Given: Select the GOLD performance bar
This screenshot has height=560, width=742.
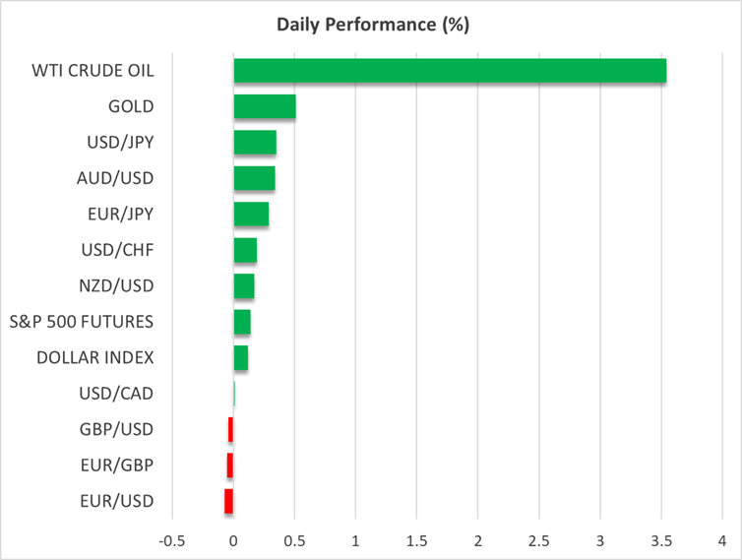Looking at the screenshot, I should click(265, 106).
